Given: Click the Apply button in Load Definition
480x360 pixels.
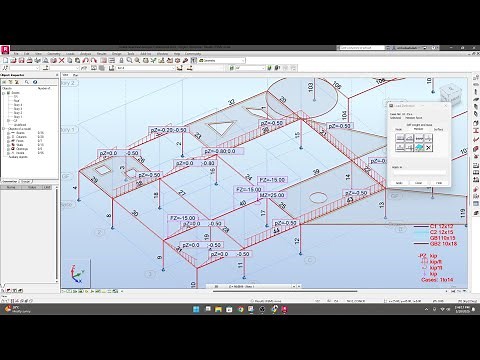Looking at the screenshot, I should (399, 183).
